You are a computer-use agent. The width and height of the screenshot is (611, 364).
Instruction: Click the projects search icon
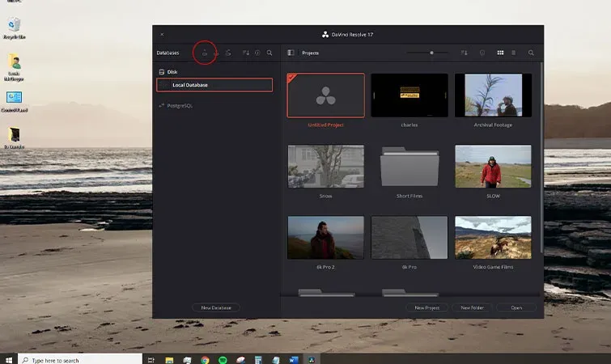point(531,53)
